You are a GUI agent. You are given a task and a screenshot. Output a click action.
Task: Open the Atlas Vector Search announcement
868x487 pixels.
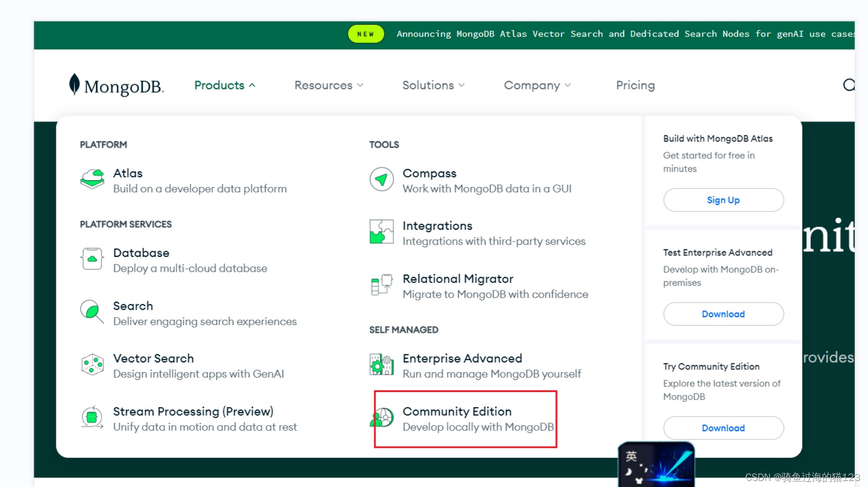pos(625,34)
